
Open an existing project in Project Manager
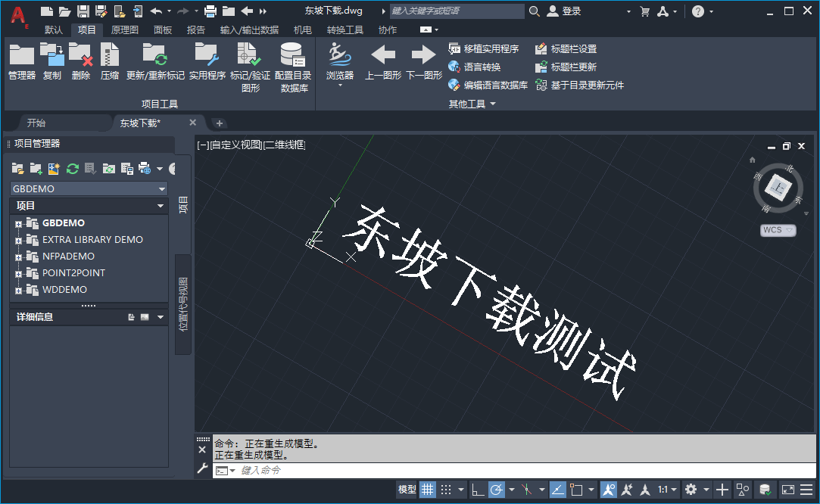17,168
